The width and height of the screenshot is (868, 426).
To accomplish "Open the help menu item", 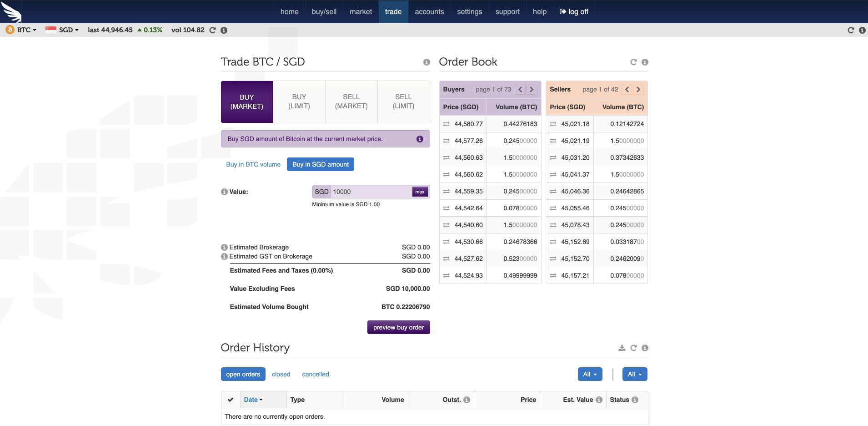I will (540, 12).
